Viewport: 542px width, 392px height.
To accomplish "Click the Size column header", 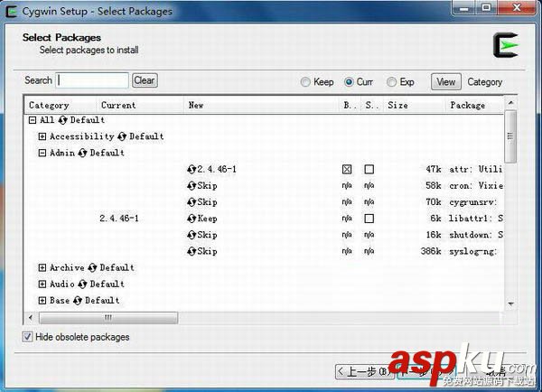I will [414, 105].
